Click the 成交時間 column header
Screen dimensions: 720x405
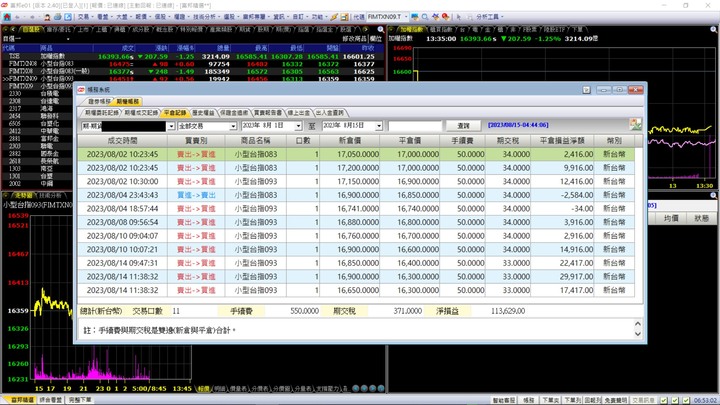click(124, 141)
